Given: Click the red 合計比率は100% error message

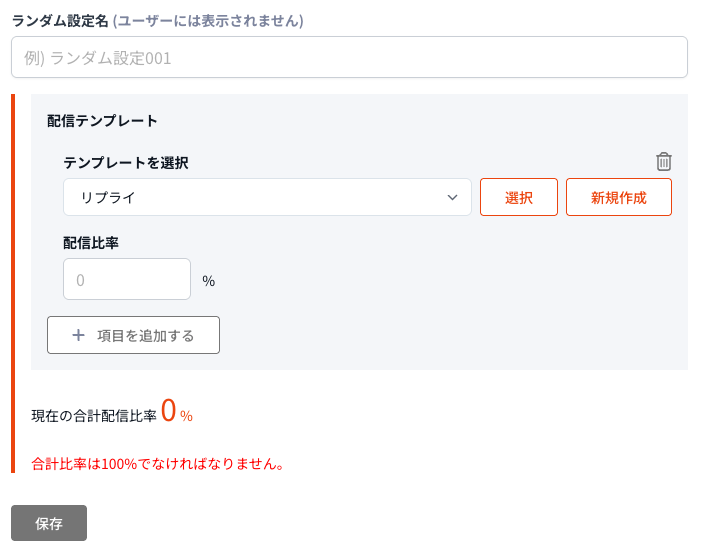Looking at the screenshot, I should [158, 464].
